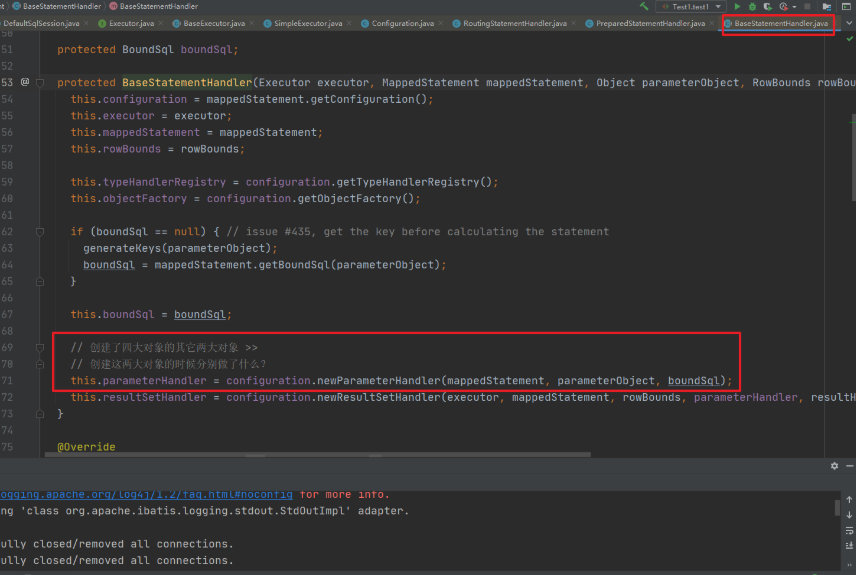Close the Executor.java tab

tap(160, 23)
